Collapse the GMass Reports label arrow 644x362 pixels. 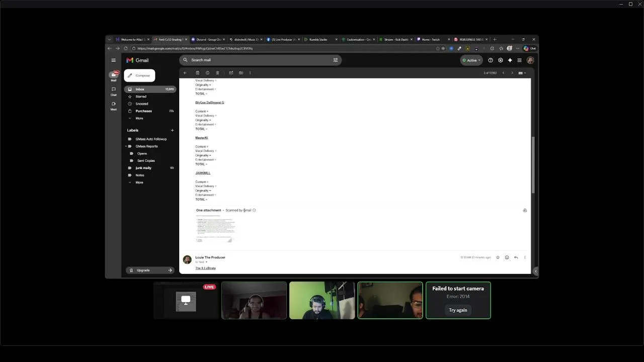(x=126, y=146)
